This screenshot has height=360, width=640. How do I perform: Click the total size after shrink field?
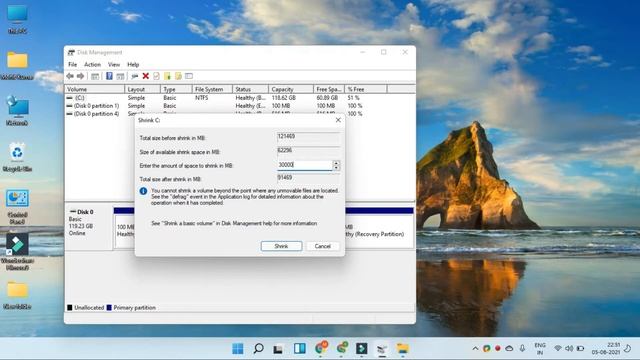(x=308, y=178)
